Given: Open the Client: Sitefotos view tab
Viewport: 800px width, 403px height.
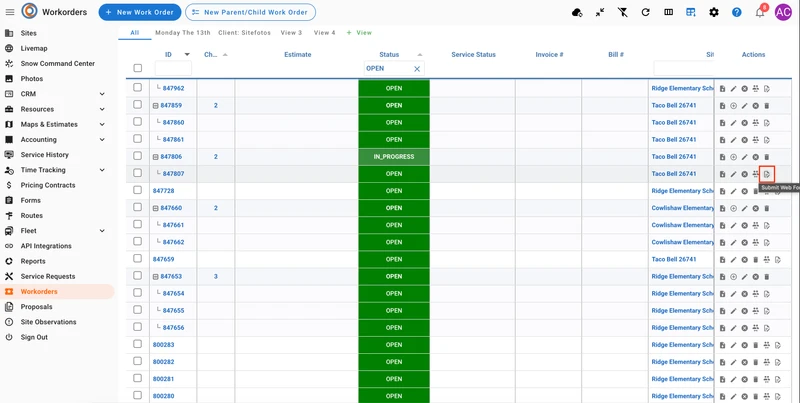Looking at the screenshot, I should tap(245, 33).
